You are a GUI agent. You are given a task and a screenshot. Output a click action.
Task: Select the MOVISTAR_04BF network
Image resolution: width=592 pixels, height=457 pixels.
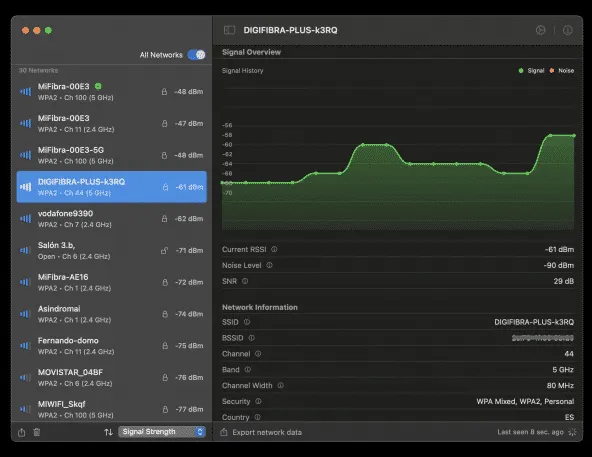point(111,377)
